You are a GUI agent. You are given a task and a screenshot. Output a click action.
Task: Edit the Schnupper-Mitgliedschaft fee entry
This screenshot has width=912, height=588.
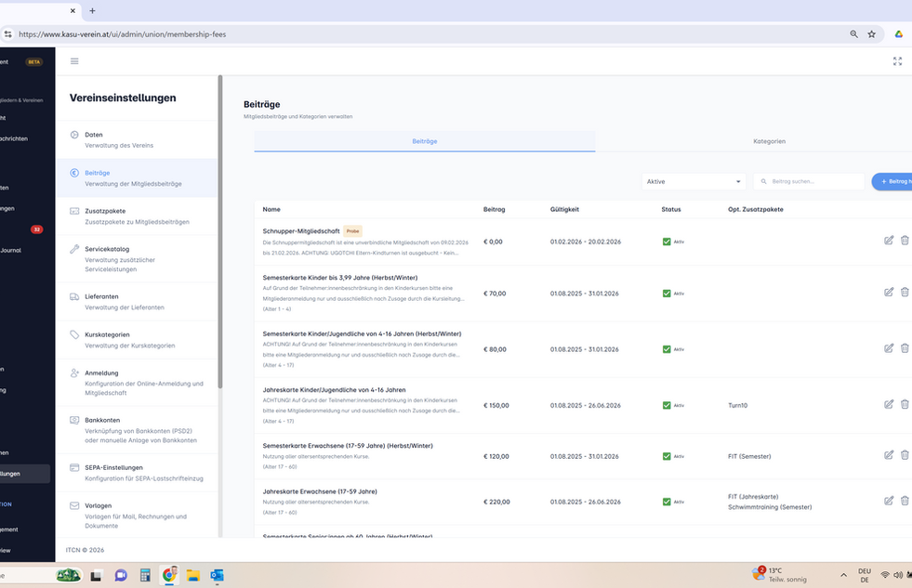pyautogui.click(x=889, y=240)
